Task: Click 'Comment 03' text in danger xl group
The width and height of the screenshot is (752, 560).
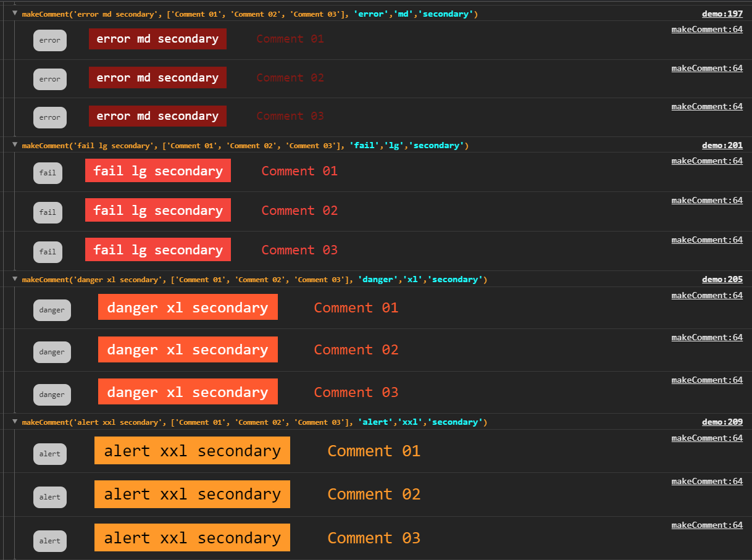Action: (356, 392)
